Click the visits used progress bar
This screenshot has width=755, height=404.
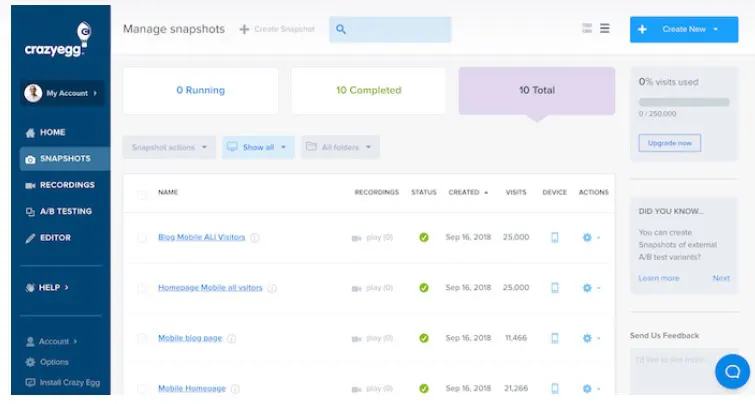tap(684, 102)
